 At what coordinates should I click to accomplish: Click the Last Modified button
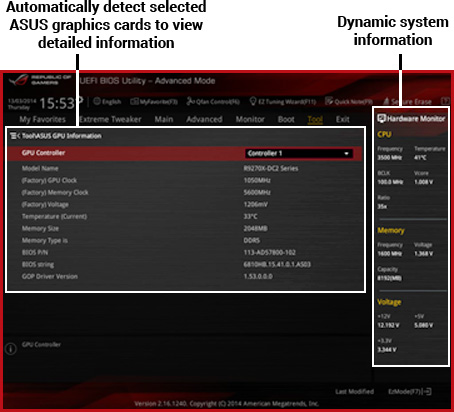[x=354, y=391]
